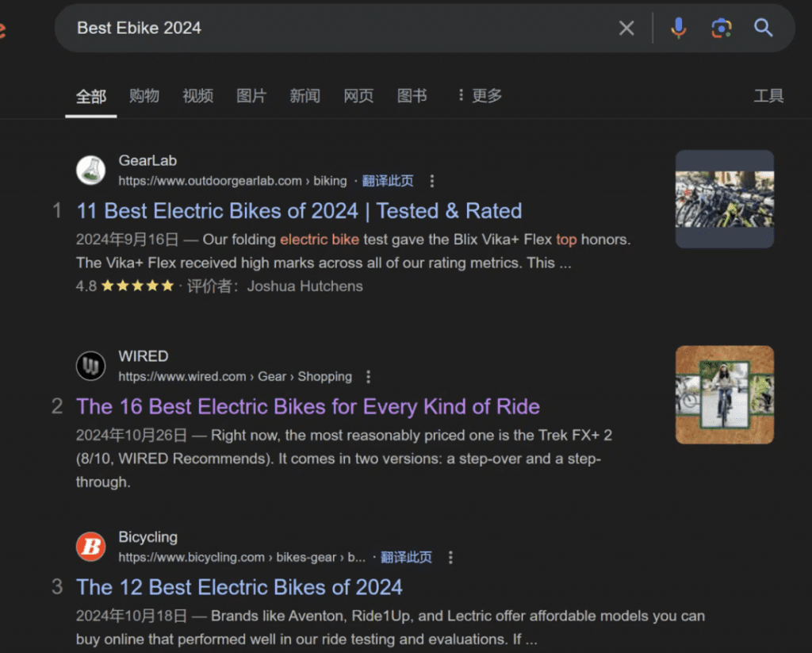Switch to the 购物 (Shopping) tab
812x653 pixels.
(x=144, y=96)
